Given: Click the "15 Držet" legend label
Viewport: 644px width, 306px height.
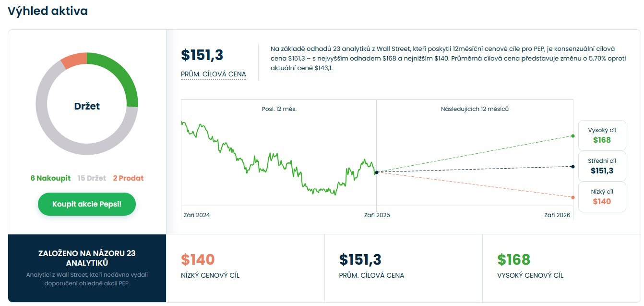Looking at the screenshot, I should pyautogui.click(x=92, y=178).
